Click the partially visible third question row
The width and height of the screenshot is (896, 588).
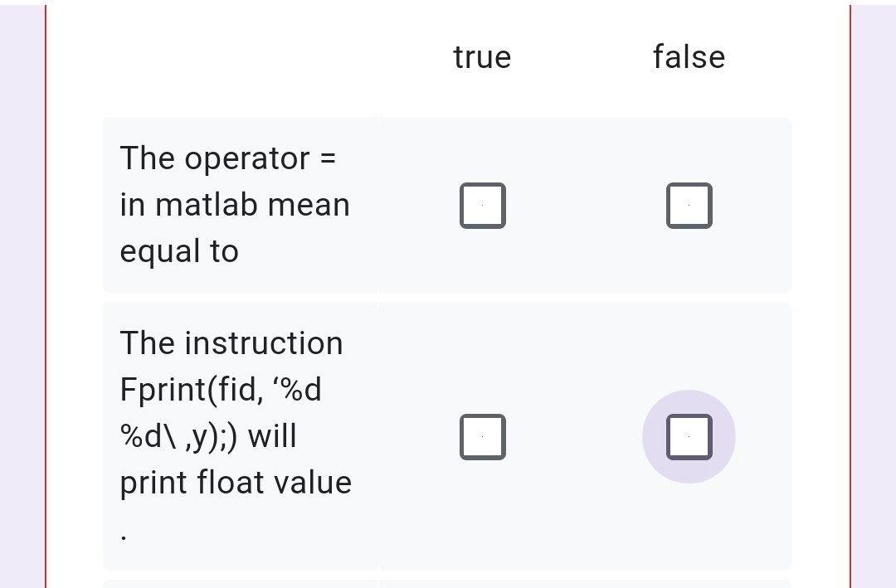[x=448, y=583]
